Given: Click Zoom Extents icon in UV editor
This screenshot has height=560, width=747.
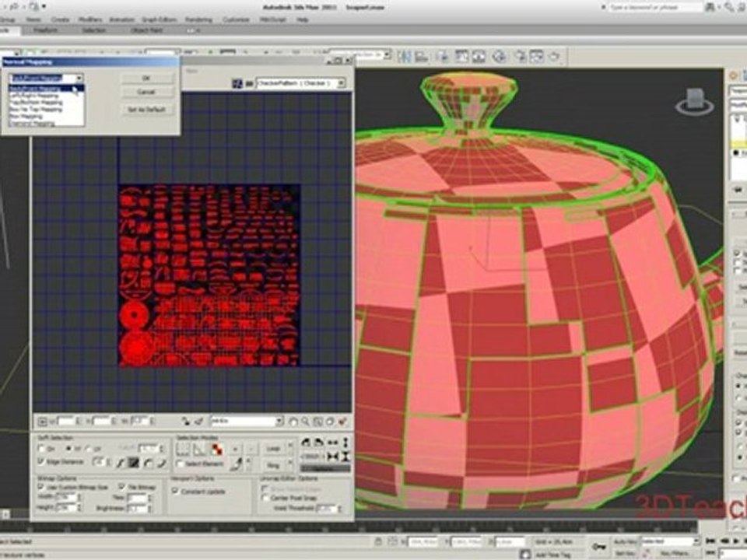Looking at the screenshot, I should pos(330,422).
